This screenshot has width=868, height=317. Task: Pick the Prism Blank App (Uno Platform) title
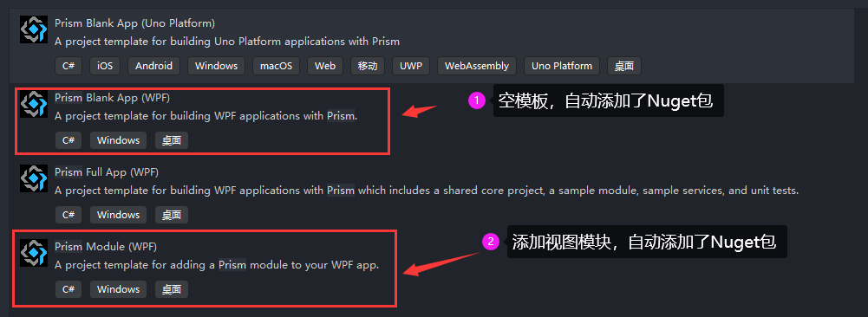(134, 23)
